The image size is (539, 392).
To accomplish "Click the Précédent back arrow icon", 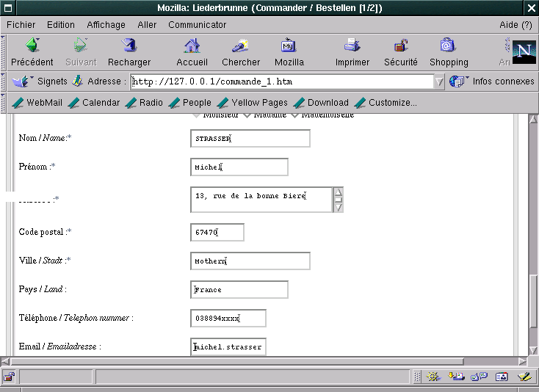I will [32, 46].
